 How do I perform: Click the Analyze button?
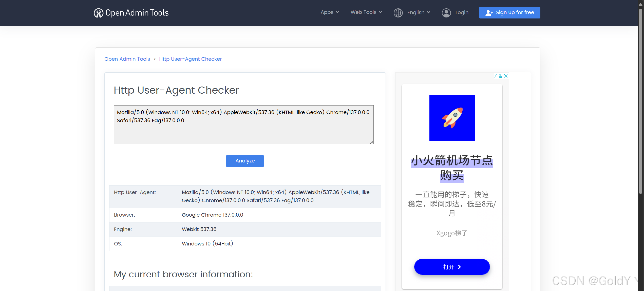click(x=245, y=161)
